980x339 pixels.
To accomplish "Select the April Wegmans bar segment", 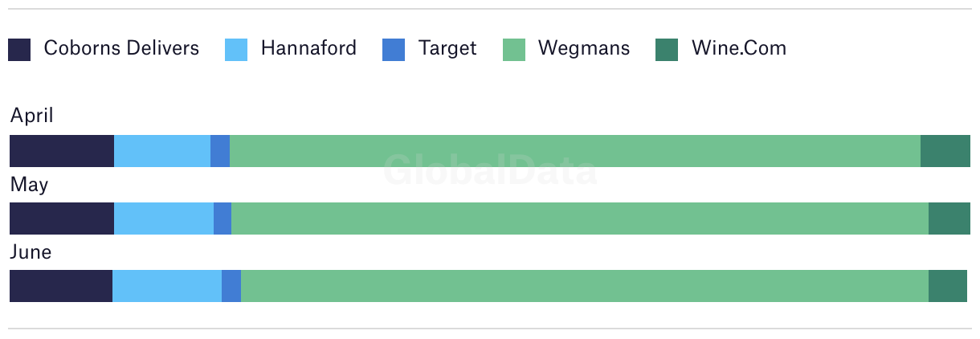I will click(x=575, y=151).
